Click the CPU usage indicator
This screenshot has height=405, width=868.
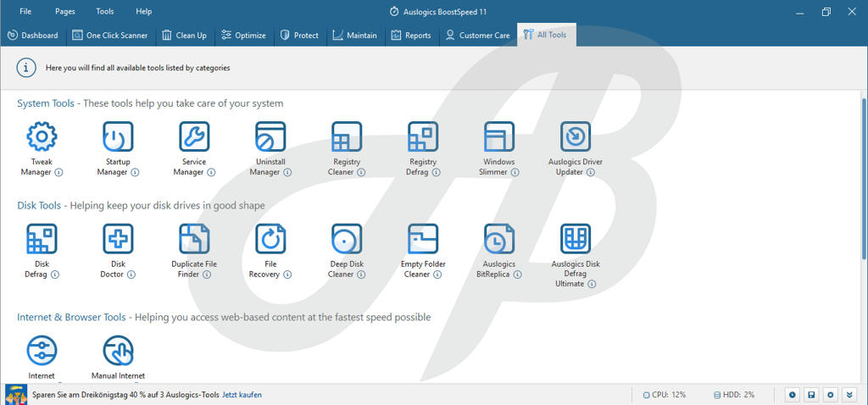click(x=665, y=395)
